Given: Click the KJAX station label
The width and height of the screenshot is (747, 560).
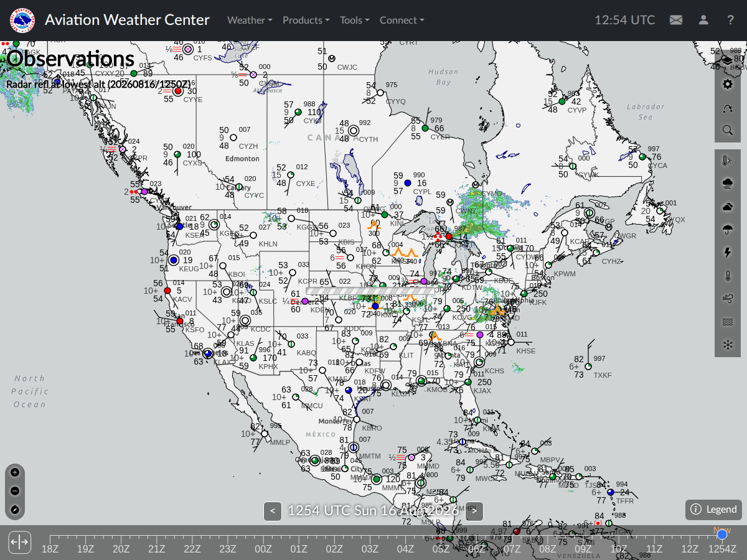Looking at the screenshot, I should (x=482, y=391).
